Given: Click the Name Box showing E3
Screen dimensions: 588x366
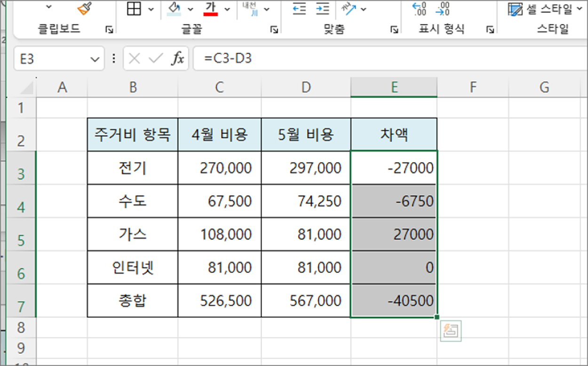Looking at the screenshot, I should [52, 59].
